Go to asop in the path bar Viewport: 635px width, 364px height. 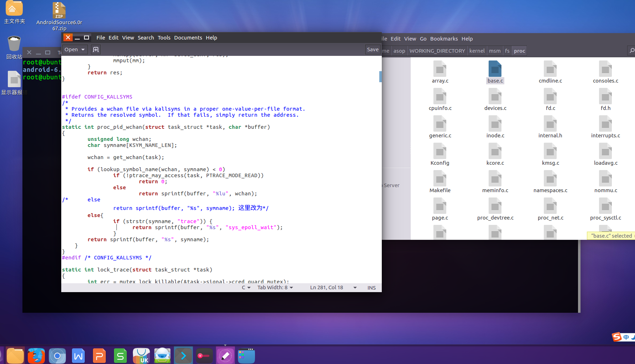coord(399,51)
